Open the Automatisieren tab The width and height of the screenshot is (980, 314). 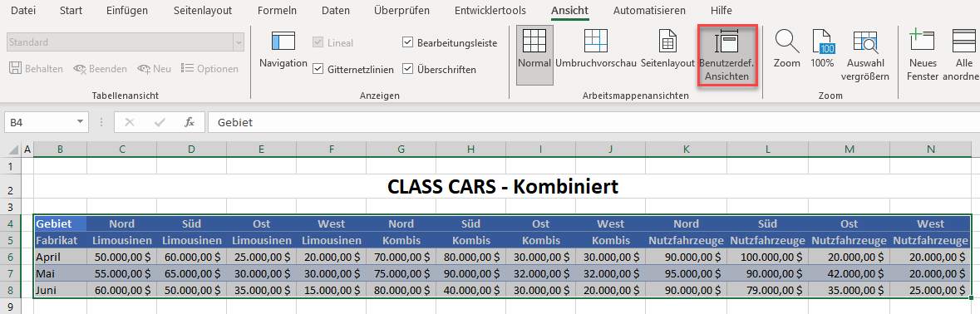click(x=648, y=11)
